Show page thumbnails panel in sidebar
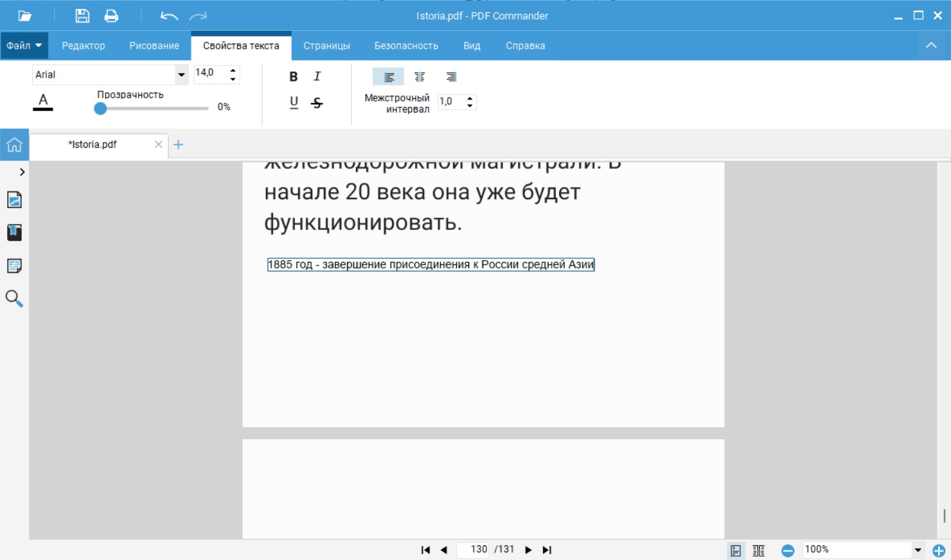951x560 pixels. click(14, 200)
